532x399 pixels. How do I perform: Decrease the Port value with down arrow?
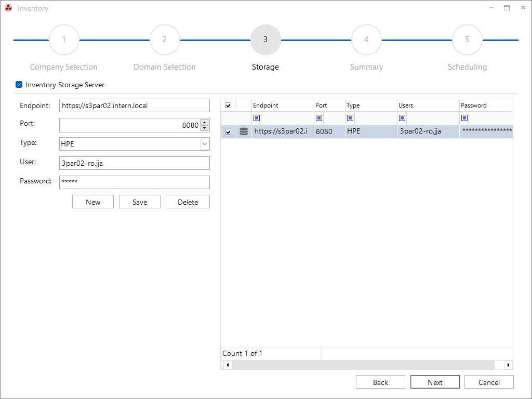tap(205, 128)
